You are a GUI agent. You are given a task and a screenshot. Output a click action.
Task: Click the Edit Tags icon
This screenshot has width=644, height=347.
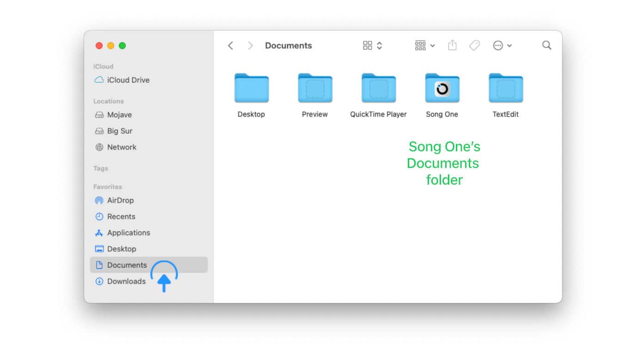point(474,45)
